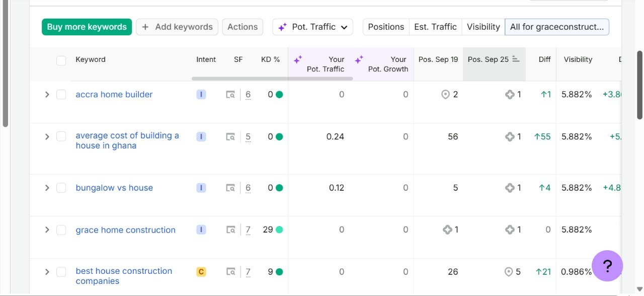The image size is (644, 296).
Task: Open the accra home builder keyword link
Action: (x=114, y=94)
